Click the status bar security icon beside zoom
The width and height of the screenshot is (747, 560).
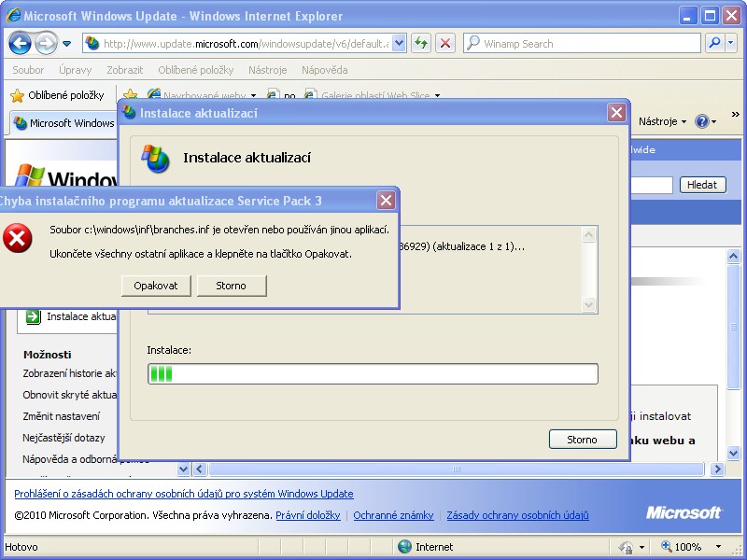point(626,547)
